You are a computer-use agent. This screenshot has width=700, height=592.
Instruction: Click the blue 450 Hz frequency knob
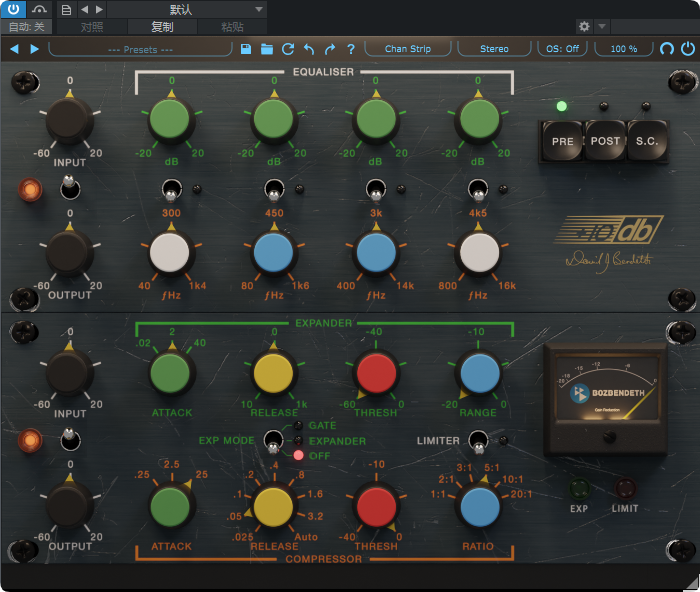click(273, 252)
